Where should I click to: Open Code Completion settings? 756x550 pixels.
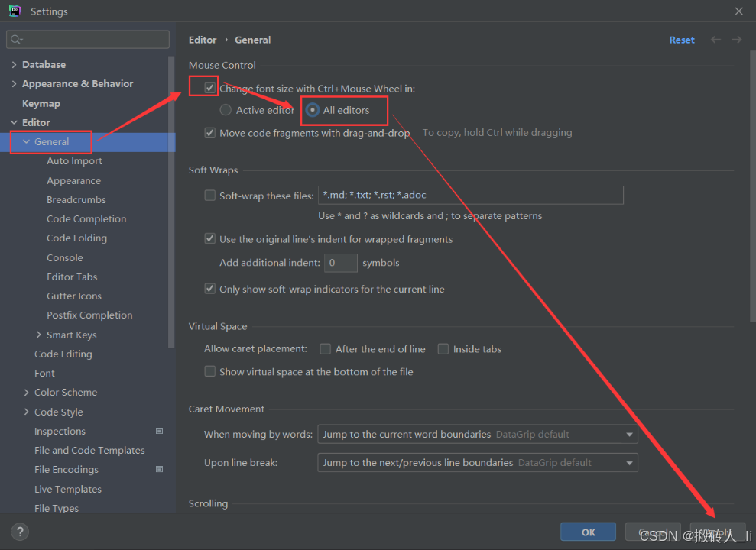86,218
